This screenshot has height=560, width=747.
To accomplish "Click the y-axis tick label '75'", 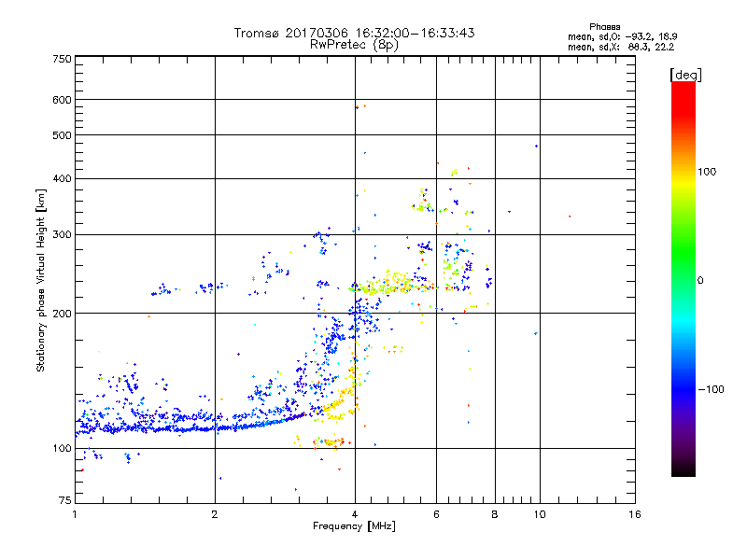I will (65, 500).
